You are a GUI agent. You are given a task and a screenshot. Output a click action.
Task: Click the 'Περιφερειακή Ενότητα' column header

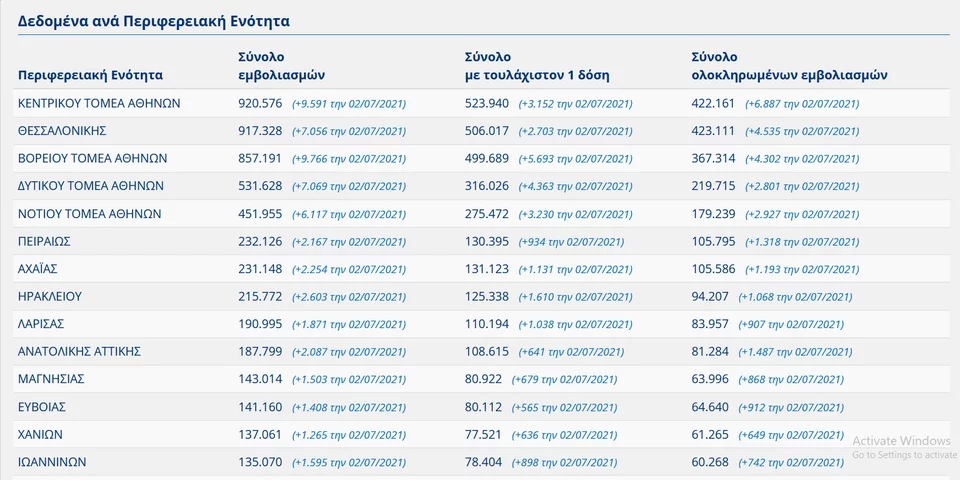click(x=90, y=75)
